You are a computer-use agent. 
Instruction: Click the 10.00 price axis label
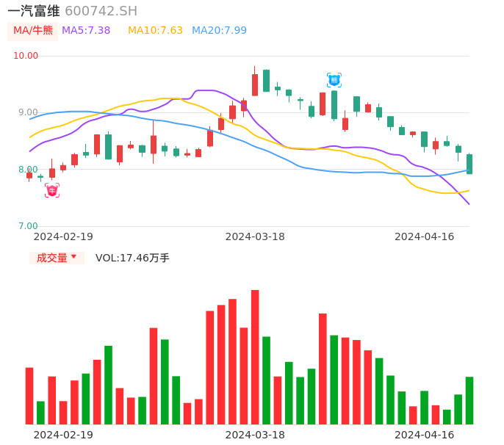click(26, 56)
